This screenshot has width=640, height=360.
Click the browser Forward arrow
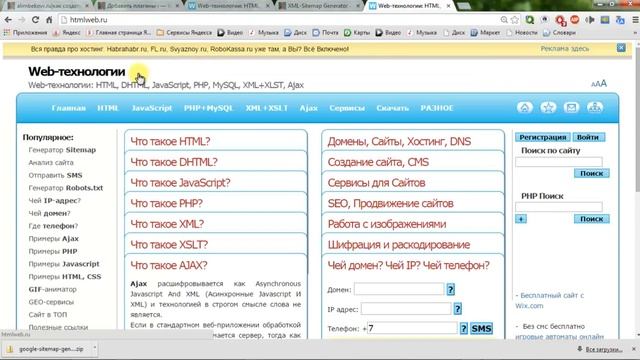point(22,20)
